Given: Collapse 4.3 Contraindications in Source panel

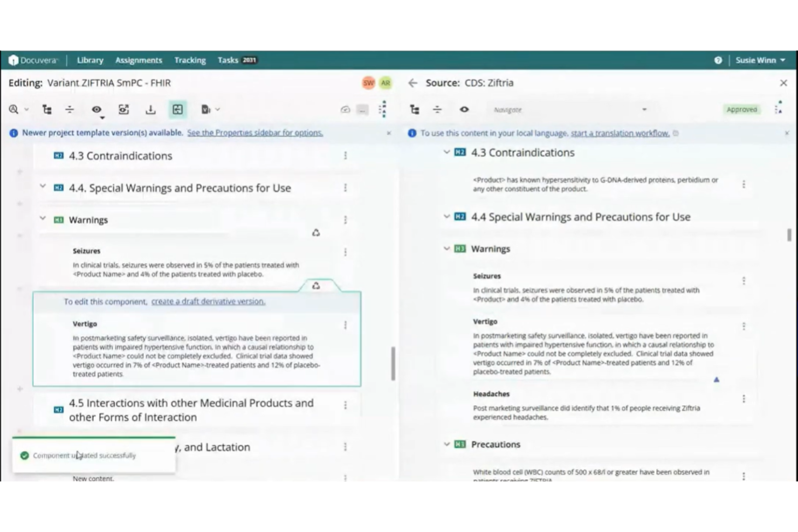Looking at the screenshot, I should tap(446, 152).
